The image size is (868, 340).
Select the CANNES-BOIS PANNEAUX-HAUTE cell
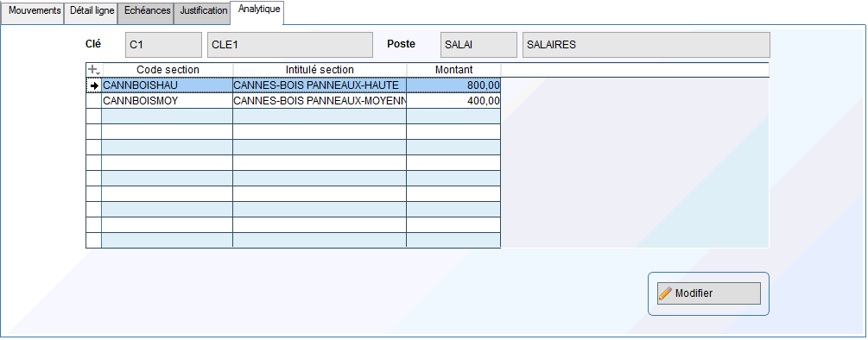coord(320,85)
